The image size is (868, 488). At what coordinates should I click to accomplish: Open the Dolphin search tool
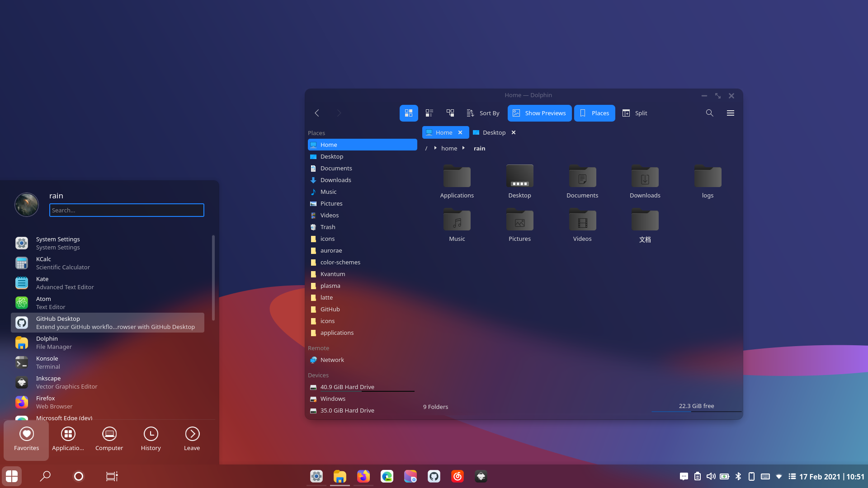(709, 113)
